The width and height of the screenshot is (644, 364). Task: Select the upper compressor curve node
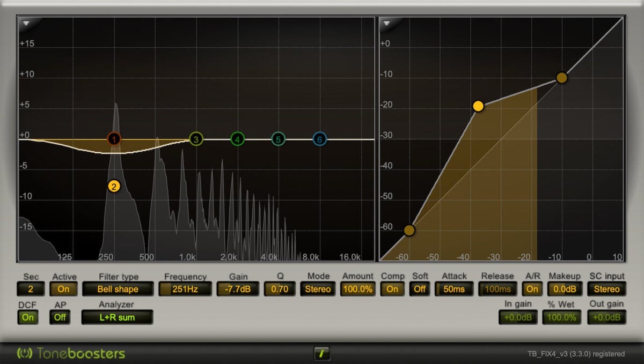(561, 77)
